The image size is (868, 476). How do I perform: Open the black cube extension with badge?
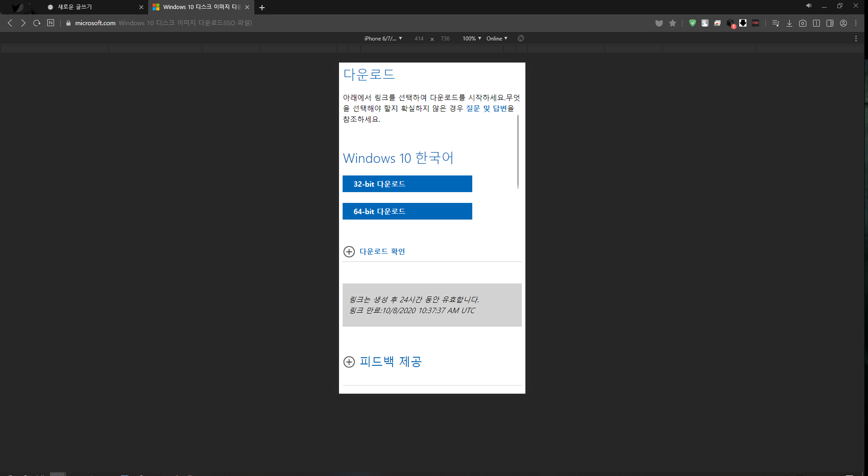point(731,23)
